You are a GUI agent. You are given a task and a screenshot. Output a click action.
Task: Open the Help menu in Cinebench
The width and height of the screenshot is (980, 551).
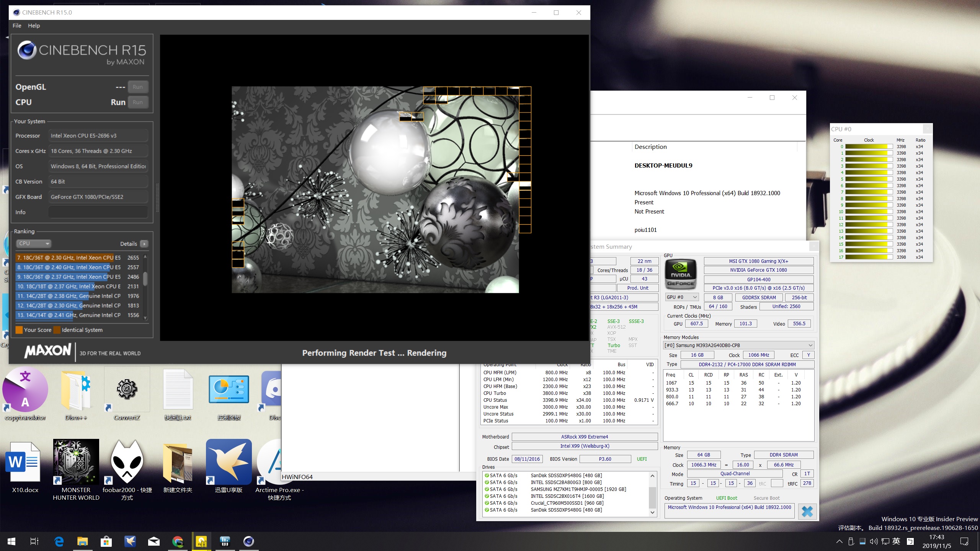34,26
